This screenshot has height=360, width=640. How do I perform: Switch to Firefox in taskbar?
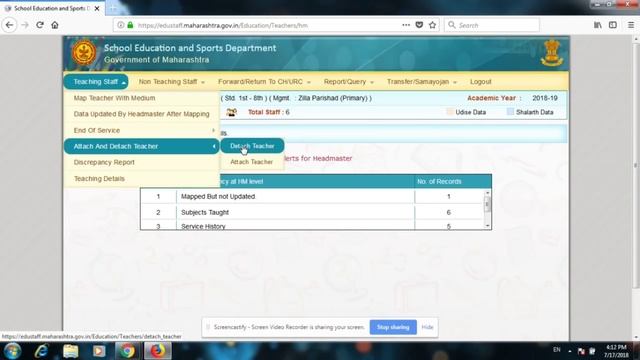tap(158, 351)
